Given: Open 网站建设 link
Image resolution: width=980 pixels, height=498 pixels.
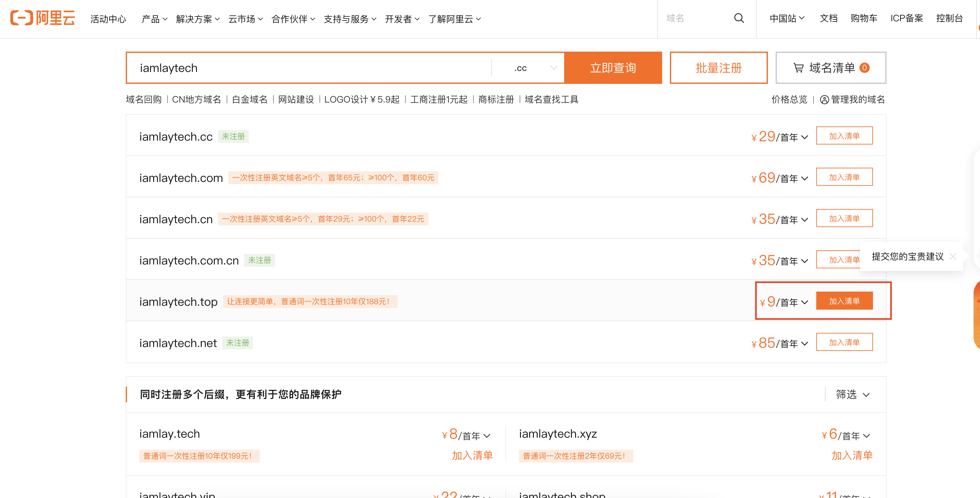Looking at the screenshot, I should (296, 99).
